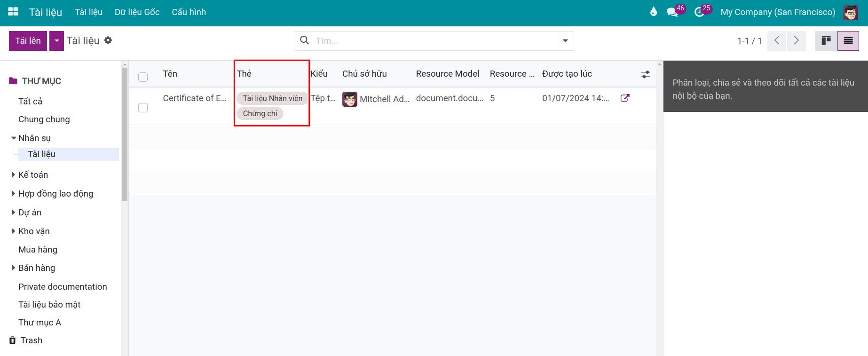Select the Private documentation folder
The height and width of the screenshot is (356, 868).
pyautogui.click(x=63, y=287)
